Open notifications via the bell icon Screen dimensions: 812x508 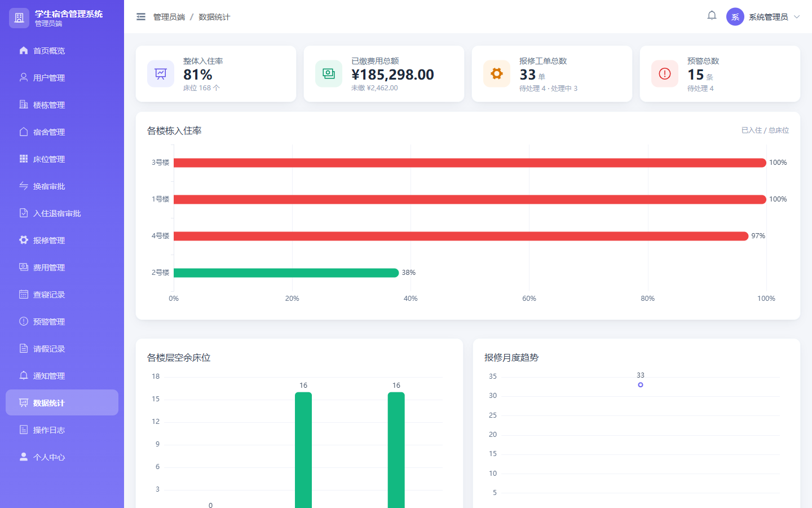tap(712, 16)
